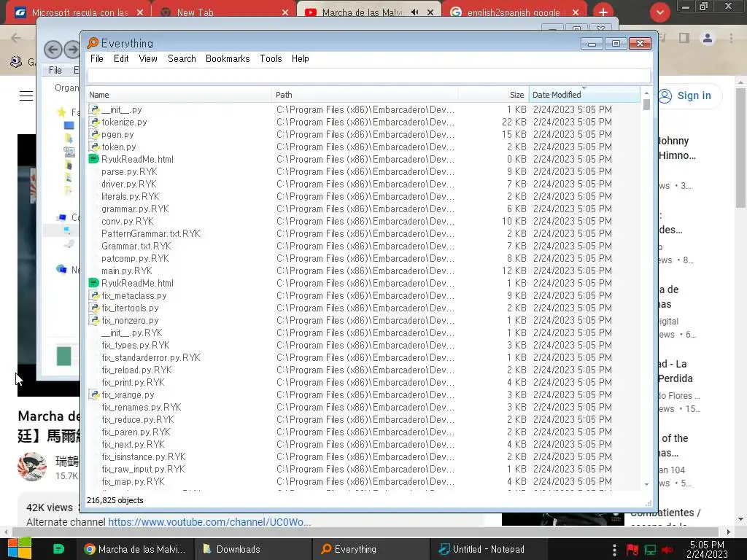Viewport: 747px width, 560px height.
Task: Mute the Marcha de las Malvinas tab audio
Action: click(x=414, y=12)
